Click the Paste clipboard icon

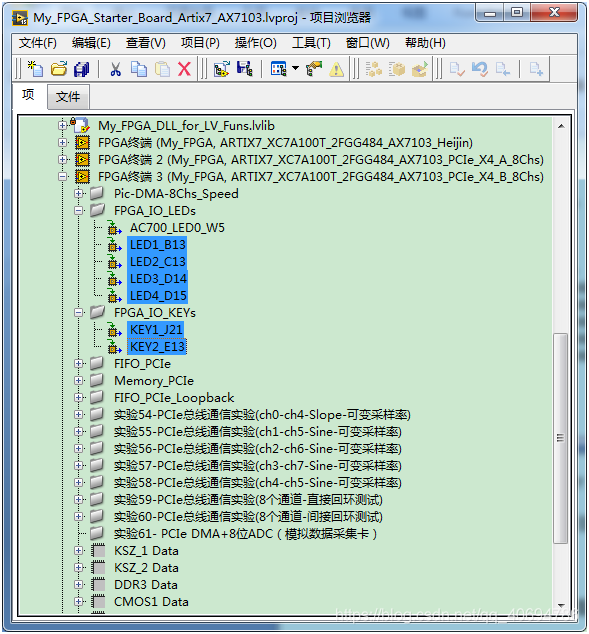tap(162, 69)
